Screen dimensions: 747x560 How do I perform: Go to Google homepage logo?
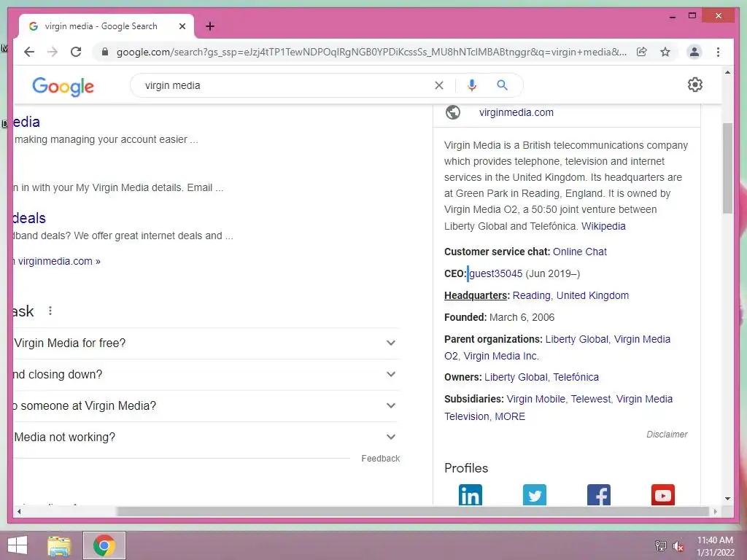coord(63,87)
